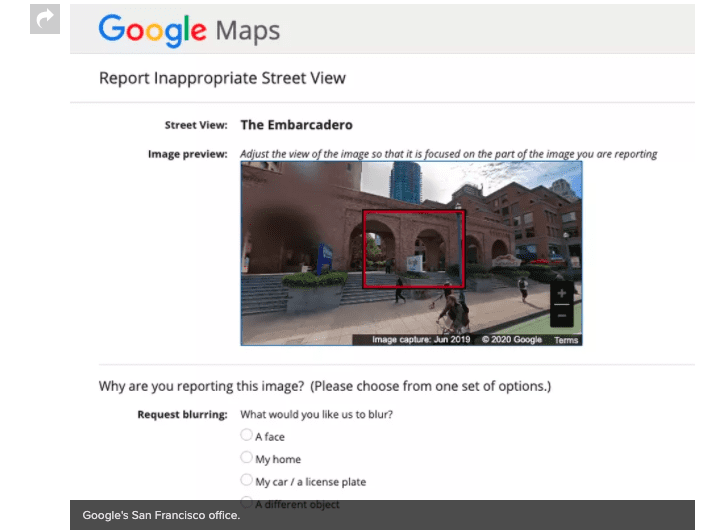Click the '© 2020 Google' copyright notice
The image size is (725, 531).
511,340
